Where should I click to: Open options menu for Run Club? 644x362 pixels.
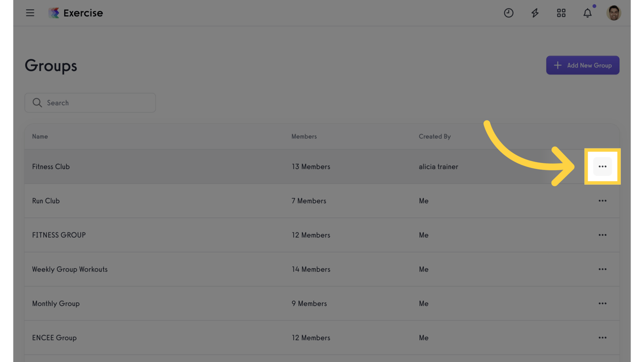click(x=602, y=201)
